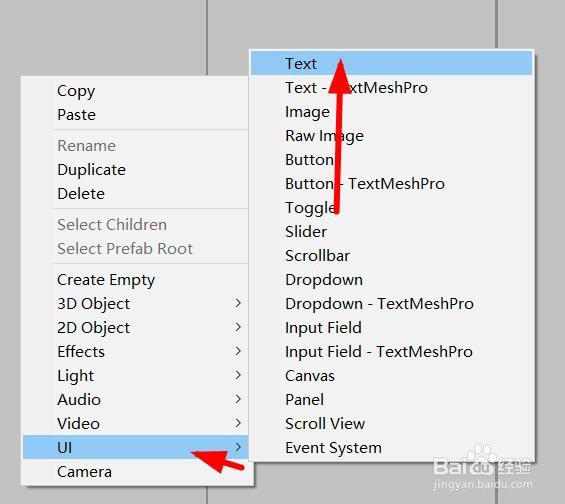The image size is (565, 504).
Task: Create an Image UI element
Action: [x=391, y=112]
